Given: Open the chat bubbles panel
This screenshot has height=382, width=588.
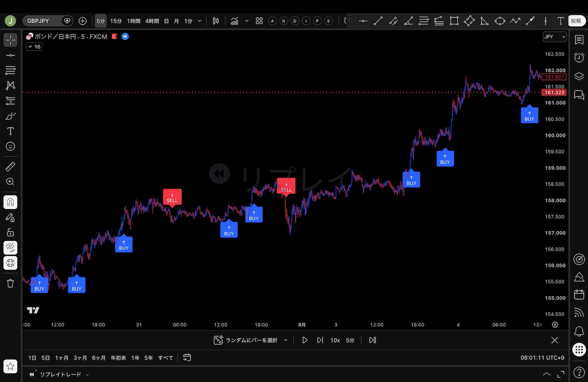Looking at the screenshot, I should tap(579, 95).
